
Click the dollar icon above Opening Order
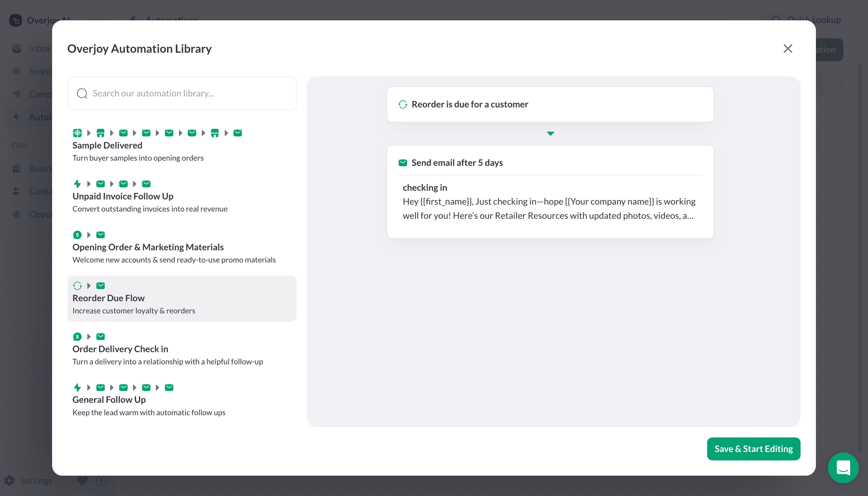[x=77, y=235]
